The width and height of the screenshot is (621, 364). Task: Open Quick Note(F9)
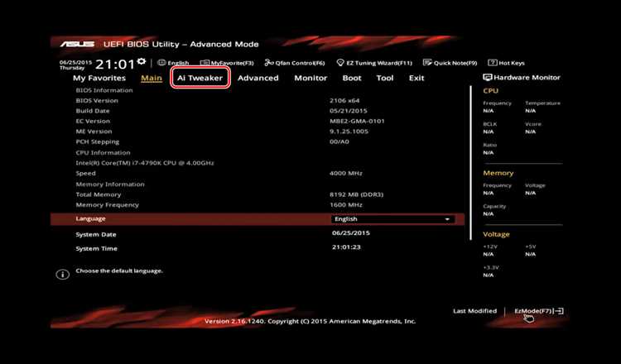coord(450,63)
